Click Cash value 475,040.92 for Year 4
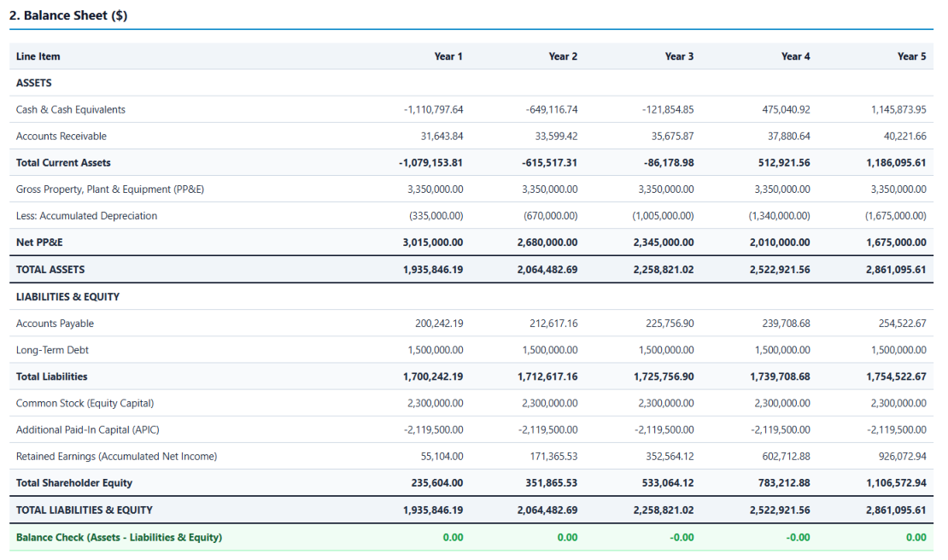Screen dimensions: 948x560 click(786, 109)
